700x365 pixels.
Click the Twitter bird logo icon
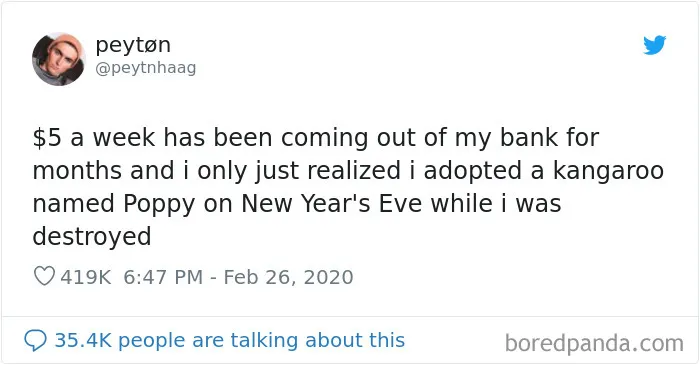point(654,45)
